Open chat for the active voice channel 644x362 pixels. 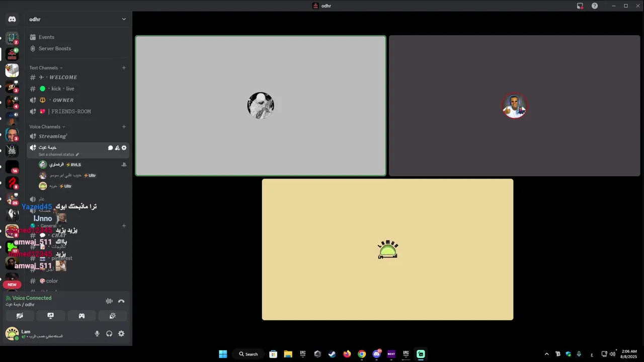click(110, 148)
